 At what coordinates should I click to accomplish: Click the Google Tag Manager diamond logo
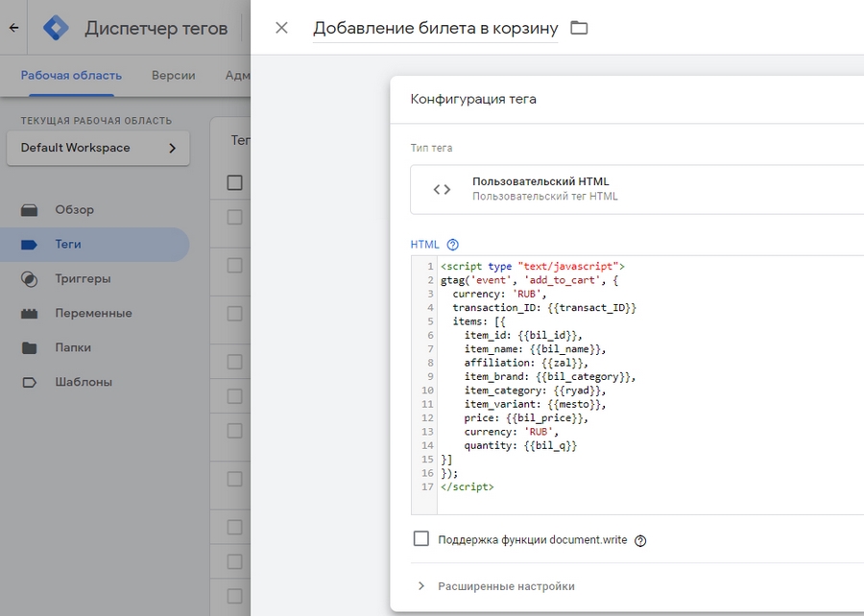(56, 27)
